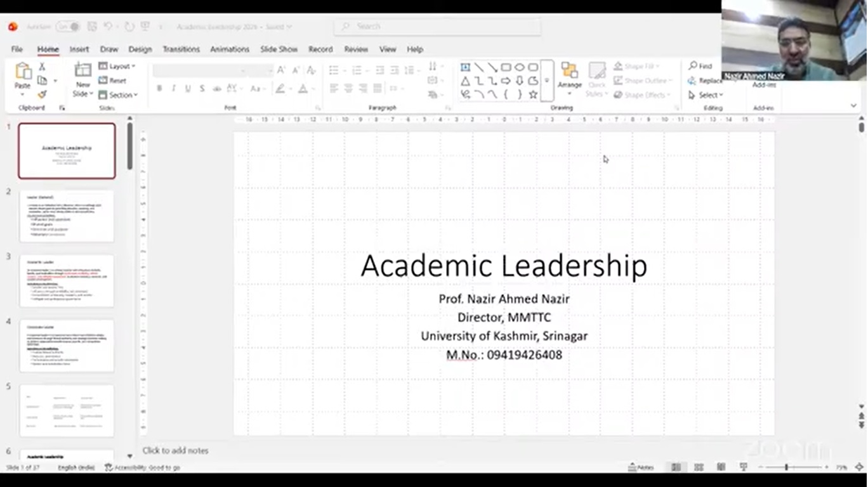Expand the Section dropdown menu
The image size is (868, 487).
click(119, 95)
